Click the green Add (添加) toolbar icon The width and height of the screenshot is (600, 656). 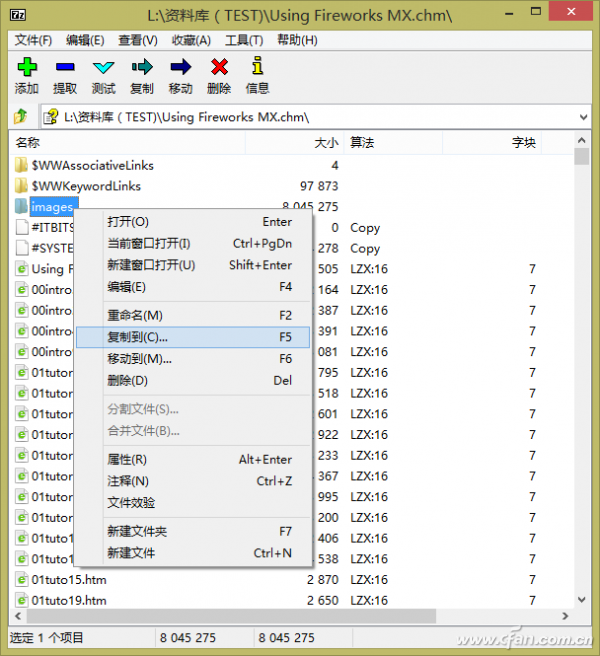(x=27, y=67)
